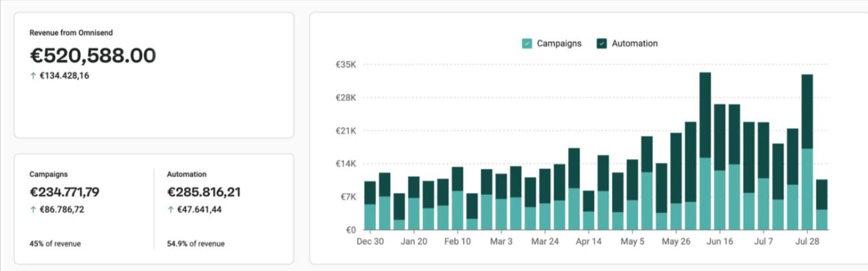This screenshot has width=868, height=271.
Task: Click the €35K axis label
Action: click(x=347, y=65)
